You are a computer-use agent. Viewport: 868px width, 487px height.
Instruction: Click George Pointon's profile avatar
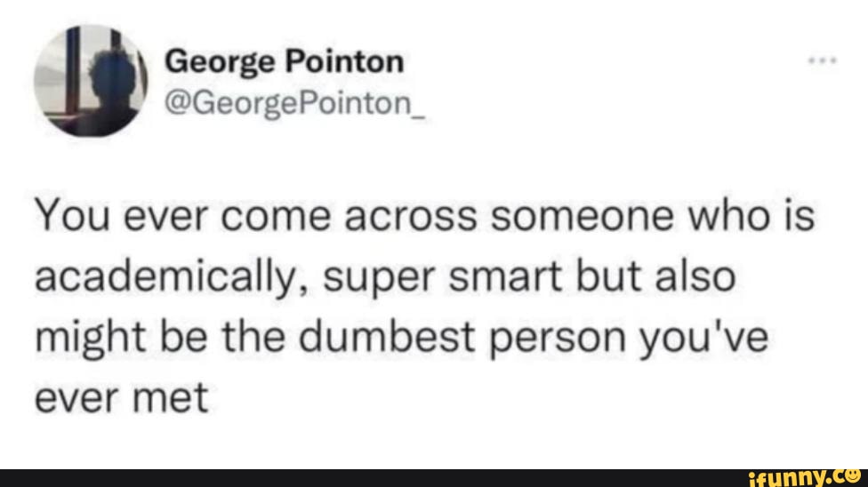(90, 81)
